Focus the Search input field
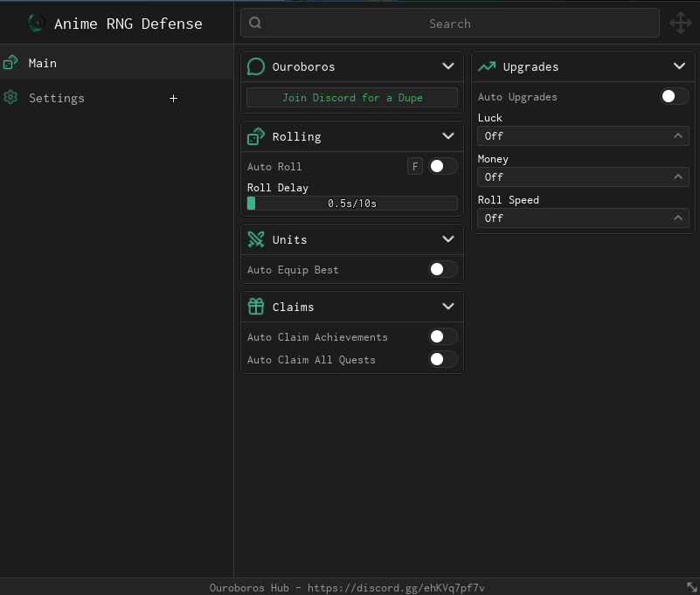Viewport: 700px width, 595px height. [x=450, y=24]
